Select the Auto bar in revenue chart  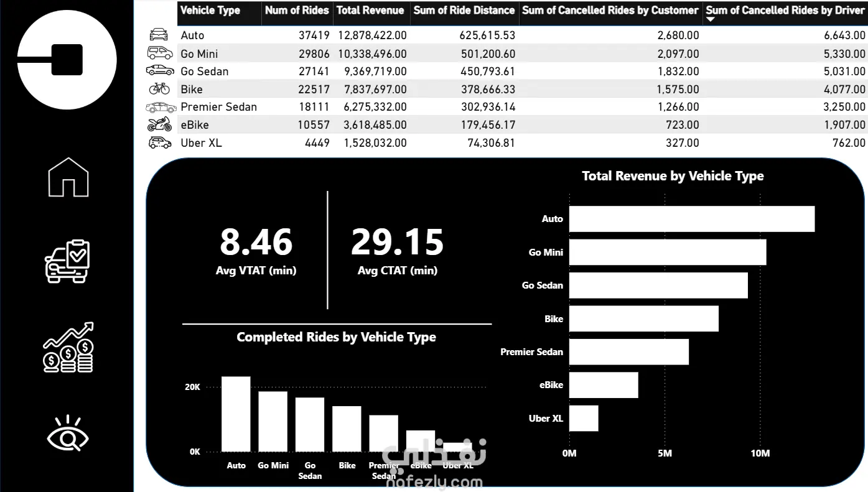tap(692, 219)
